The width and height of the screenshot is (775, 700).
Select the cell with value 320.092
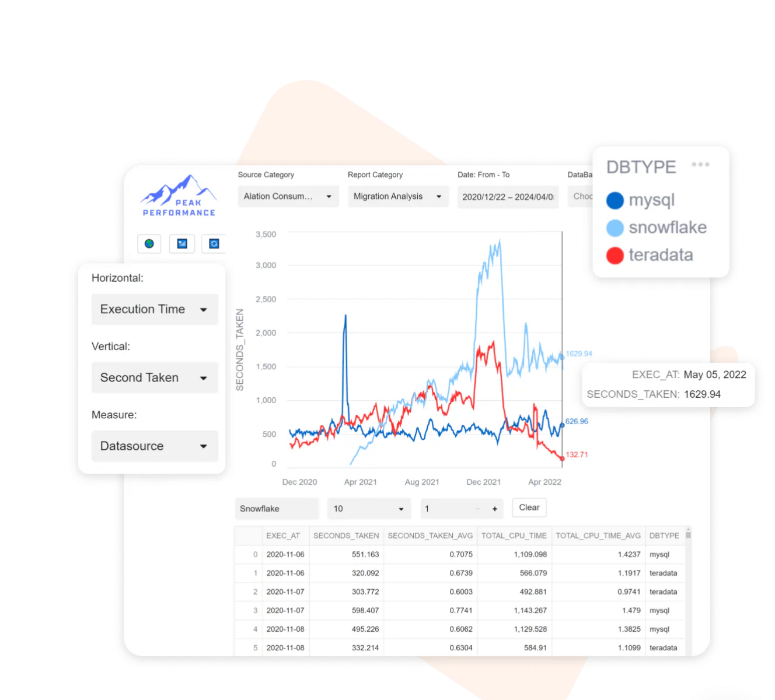coord(347,573)
